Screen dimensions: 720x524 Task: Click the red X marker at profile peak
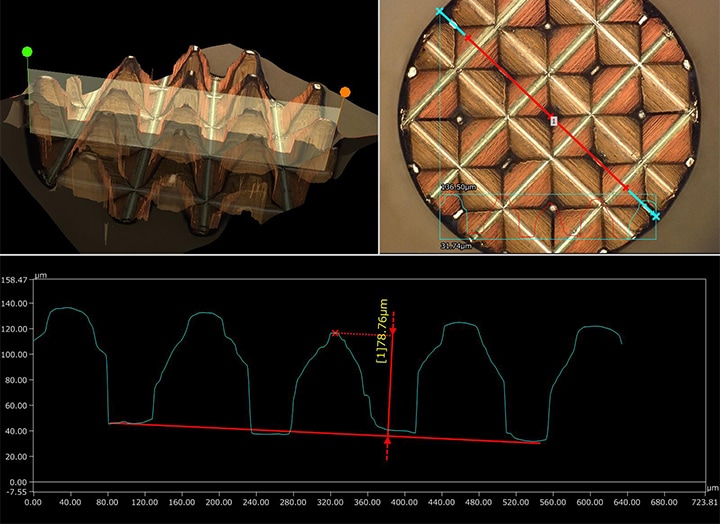coord(336,333)
